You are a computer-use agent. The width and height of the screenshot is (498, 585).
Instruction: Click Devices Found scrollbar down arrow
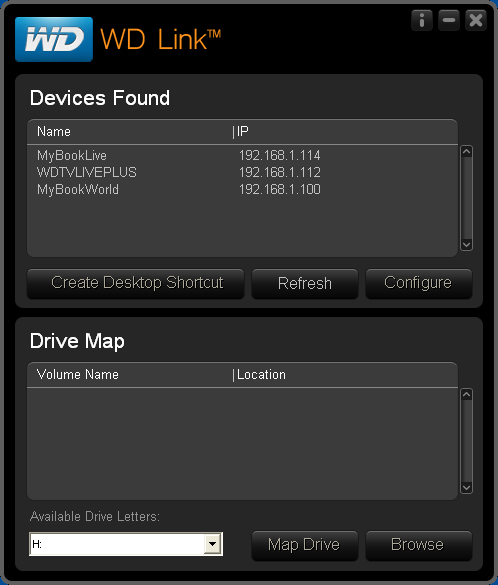click(467, 245)
